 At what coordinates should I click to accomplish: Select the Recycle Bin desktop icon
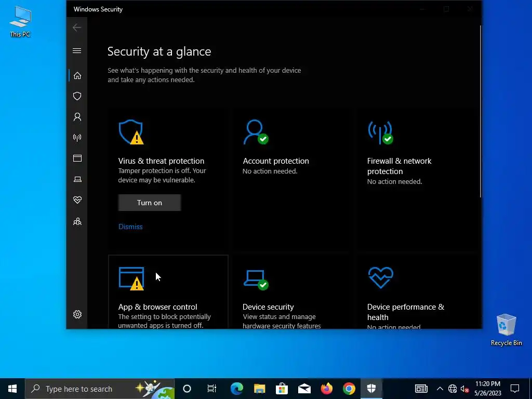click(x=506, y=330)
